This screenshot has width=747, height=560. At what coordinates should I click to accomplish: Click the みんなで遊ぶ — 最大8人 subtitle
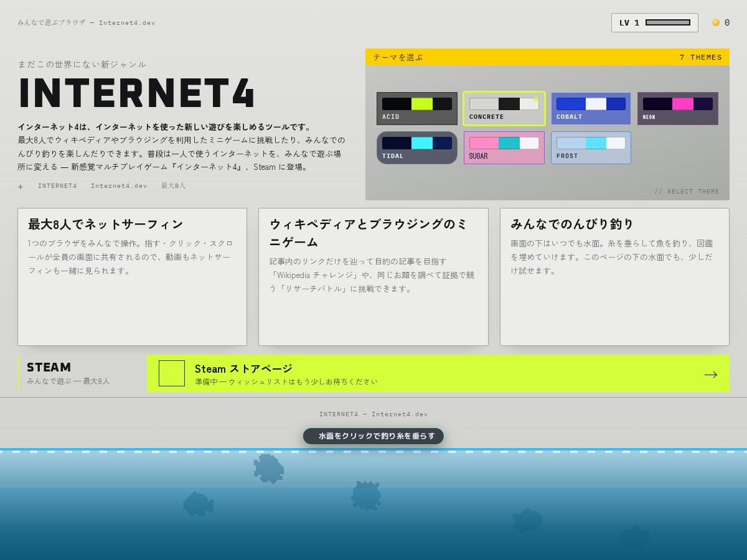pyautogui.click(x=68, y=381)
